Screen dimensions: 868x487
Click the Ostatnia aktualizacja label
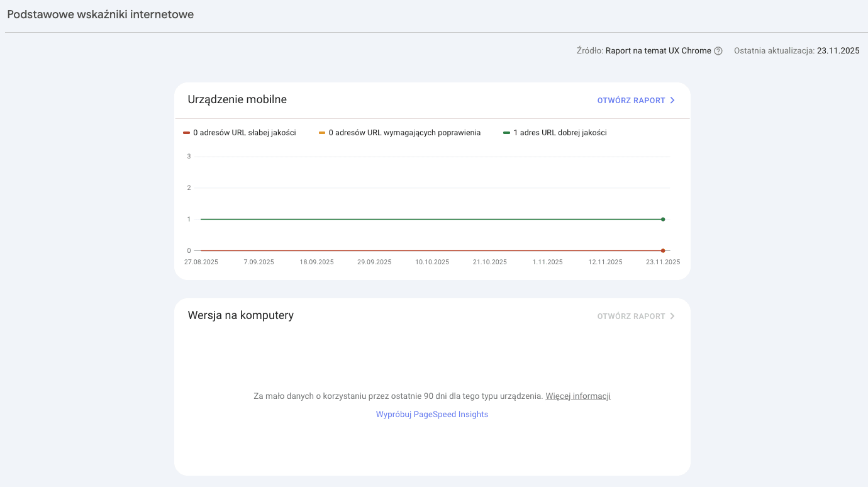click(x=774, y=51)
